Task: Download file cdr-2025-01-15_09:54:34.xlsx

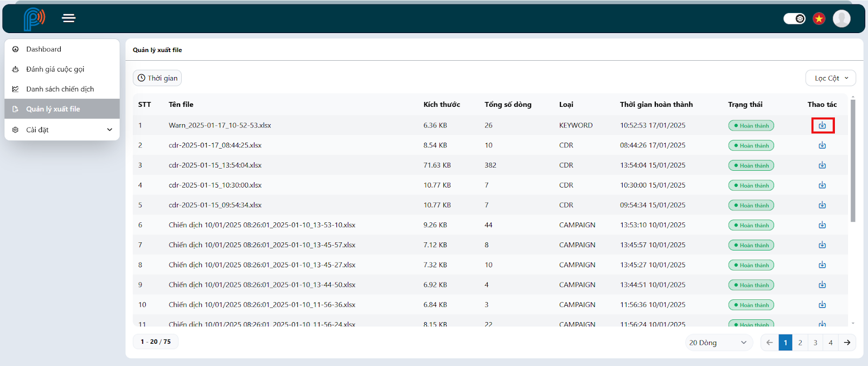Action: pyautogui.click(x=822, y=205)
